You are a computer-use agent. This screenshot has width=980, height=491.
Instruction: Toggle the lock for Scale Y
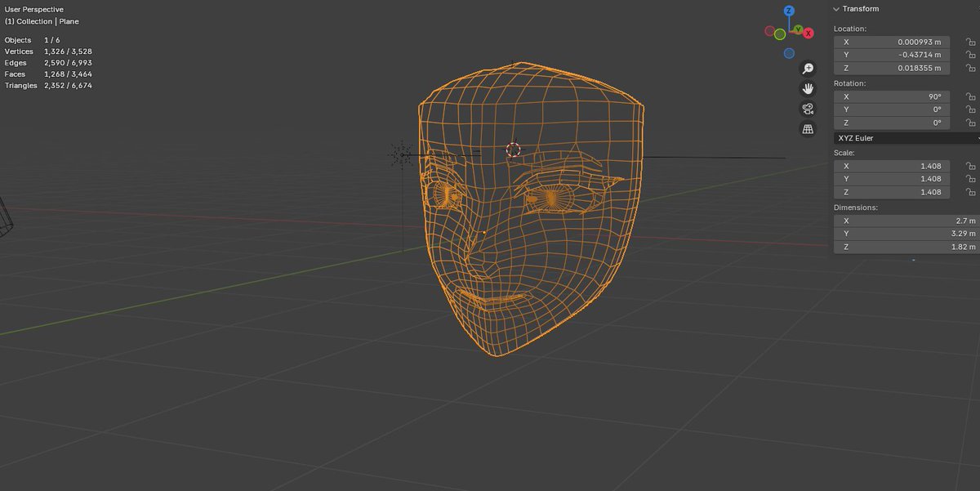click(x=970, y=179)
